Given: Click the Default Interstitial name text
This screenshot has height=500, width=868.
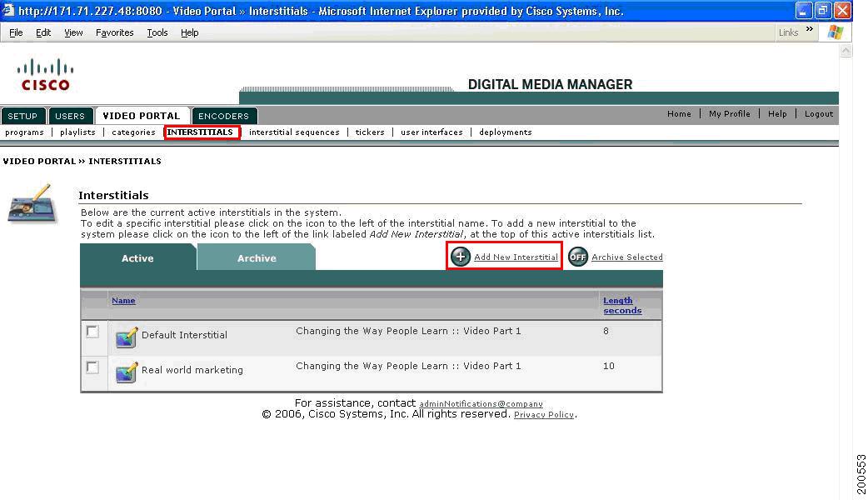Looking at the screenshot, I should [x=184, y=335].
